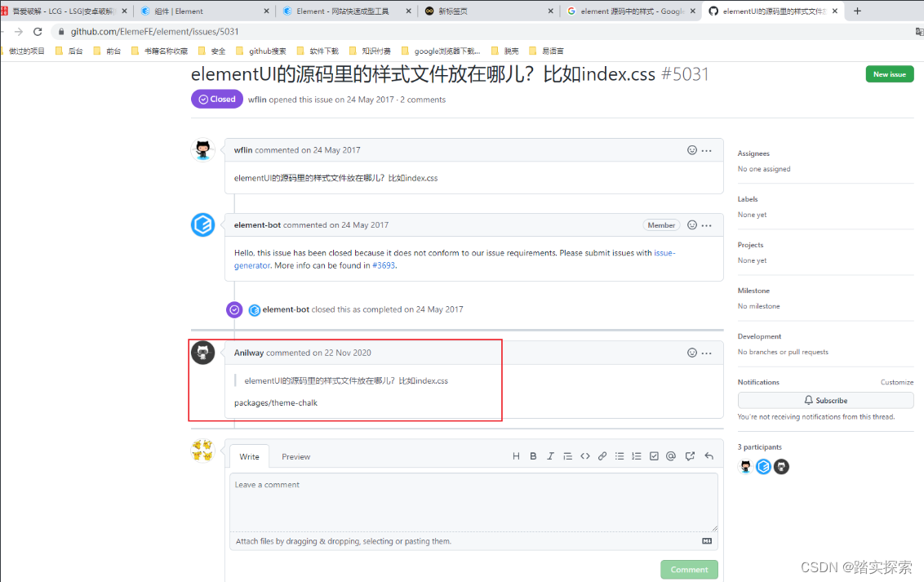Click the Member badge on element-bot comment
The image size is (924, 582).
pos(661,225)
